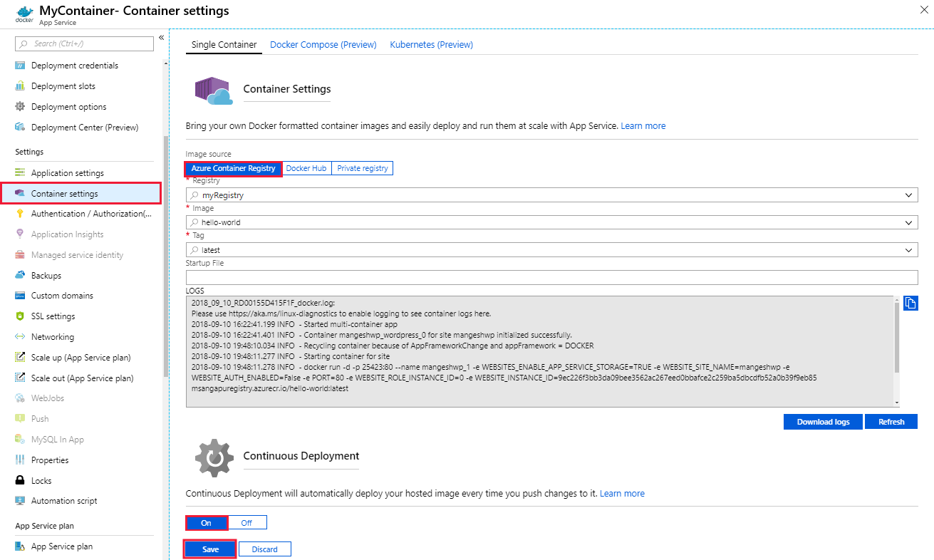934x560 pixels.
Task: Click the MySQL In App icon
Action: [x=20, y=440]
